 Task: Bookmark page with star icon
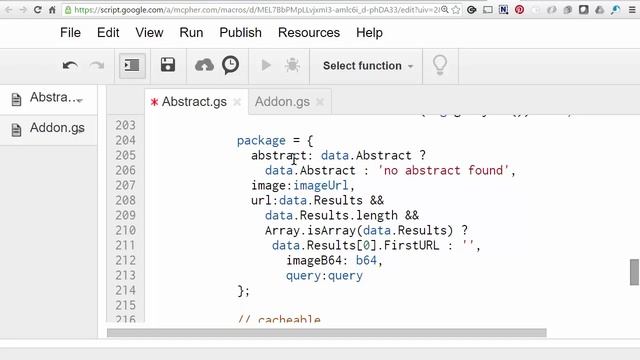click(456, 10)
